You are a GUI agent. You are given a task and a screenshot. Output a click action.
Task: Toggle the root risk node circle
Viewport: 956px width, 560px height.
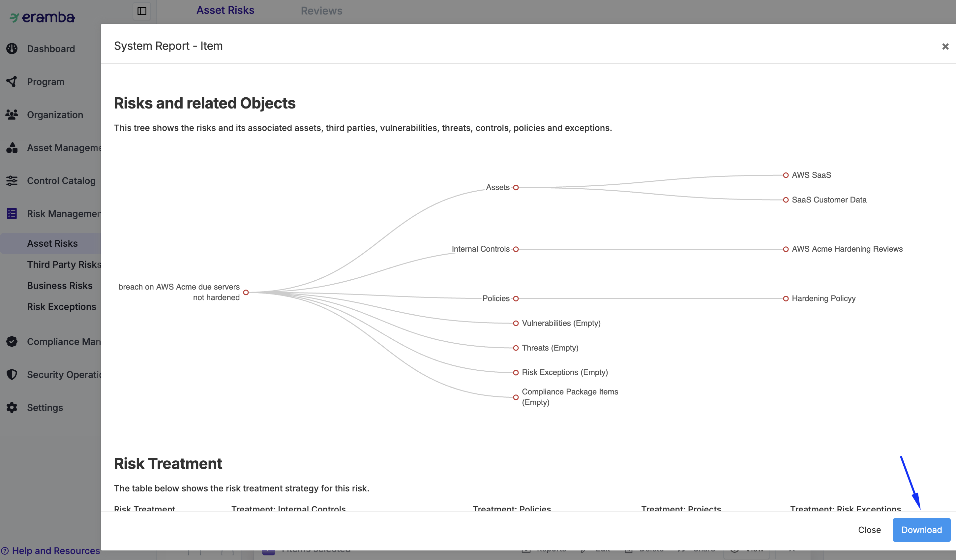point(246,292)
